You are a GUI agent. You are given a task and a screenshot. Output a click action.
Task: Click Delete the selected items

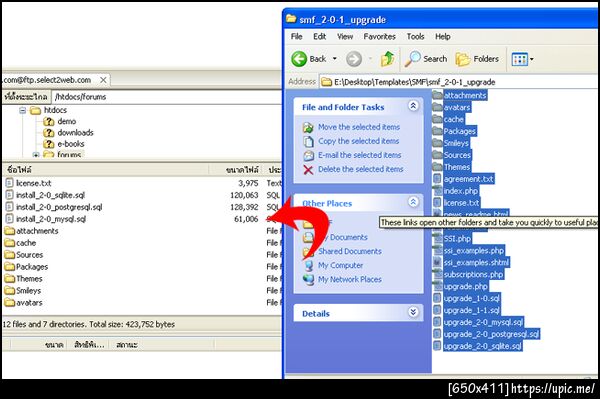coord(360,169)
